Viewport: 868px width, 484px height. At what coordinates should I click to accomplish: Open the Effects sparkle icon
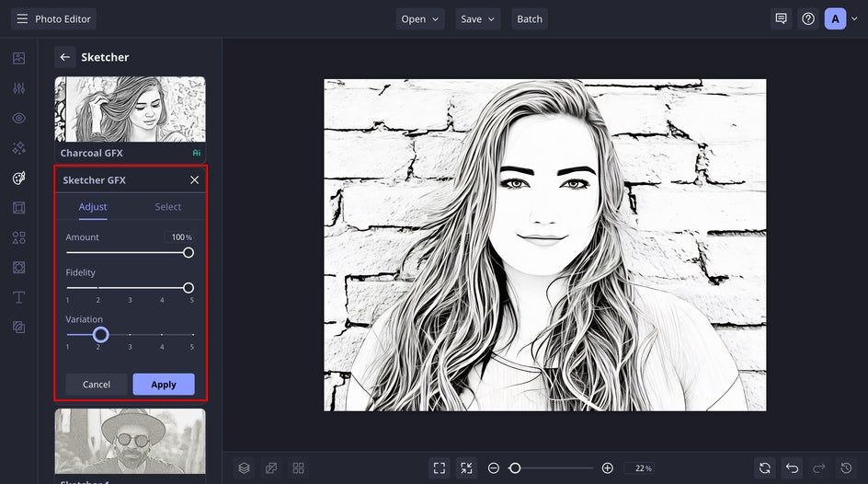pos(18,148)
